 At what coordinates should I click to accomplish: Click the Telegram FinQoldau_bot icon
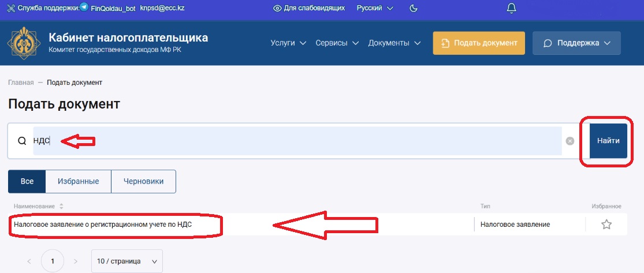(x=84, y=8)
